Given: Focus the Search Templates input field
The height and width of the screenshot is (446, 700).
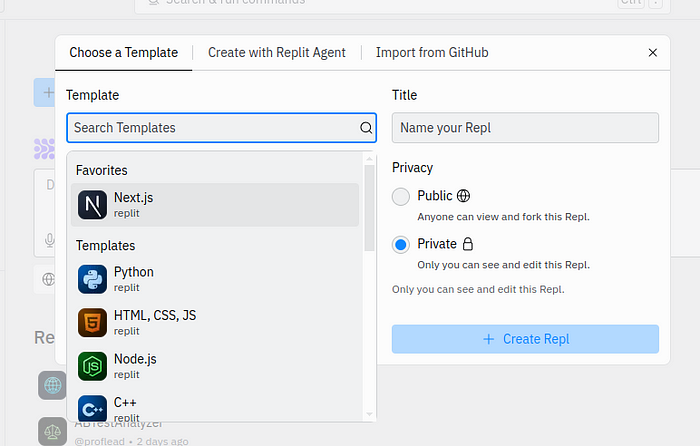Looking at the screenshot, I should pos(221,128).
